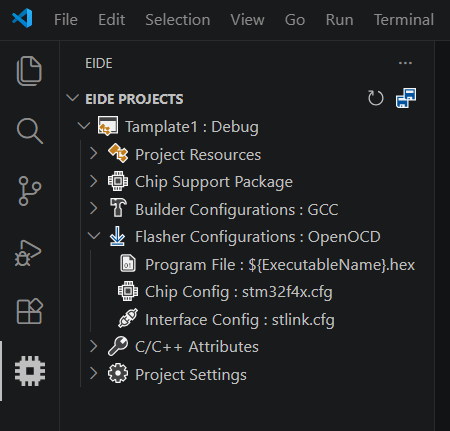Refresh the EIDE projects list
Screen dimensions: 450x431
[x=376, y=98]
